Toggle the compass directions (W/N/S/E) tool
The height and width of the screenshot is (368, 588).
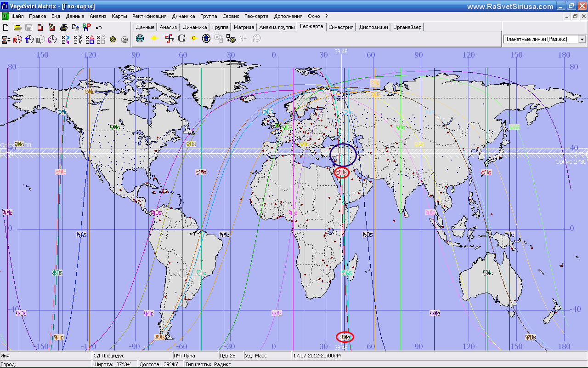(x=169, y=38)
